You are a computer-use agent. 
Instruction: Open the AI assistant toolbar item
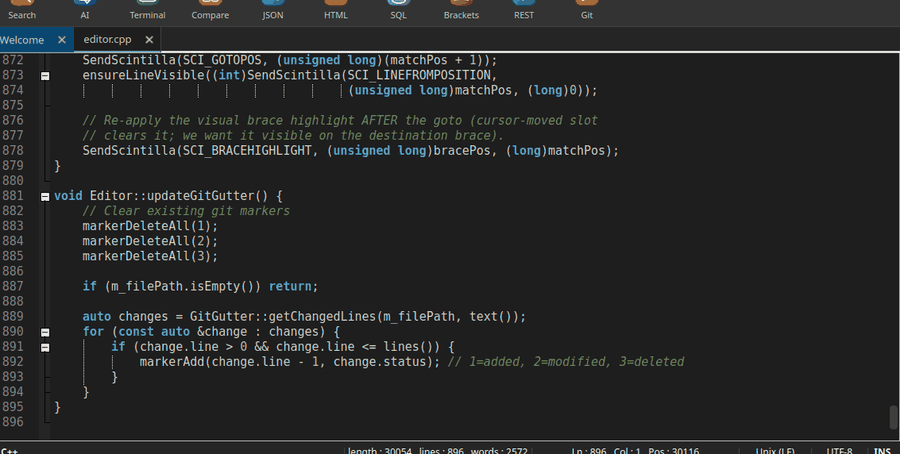[x=85, y=10]
